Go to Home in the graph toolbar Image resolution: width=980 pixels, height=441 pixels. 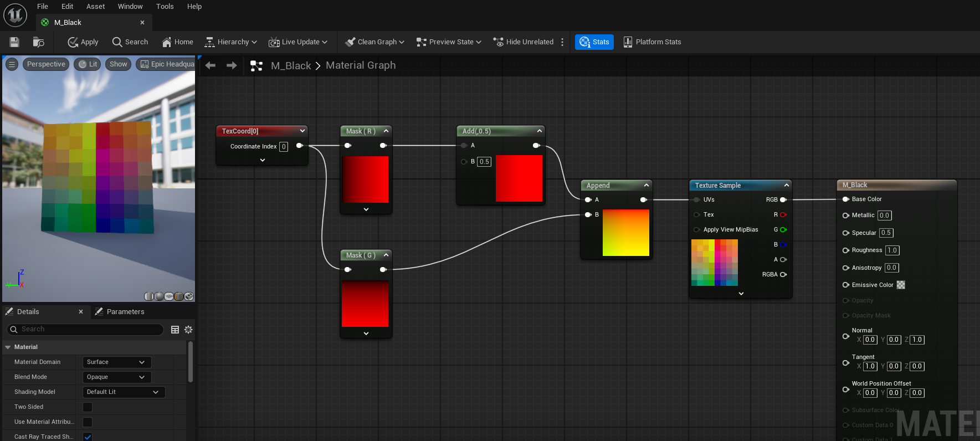point(177,42)
